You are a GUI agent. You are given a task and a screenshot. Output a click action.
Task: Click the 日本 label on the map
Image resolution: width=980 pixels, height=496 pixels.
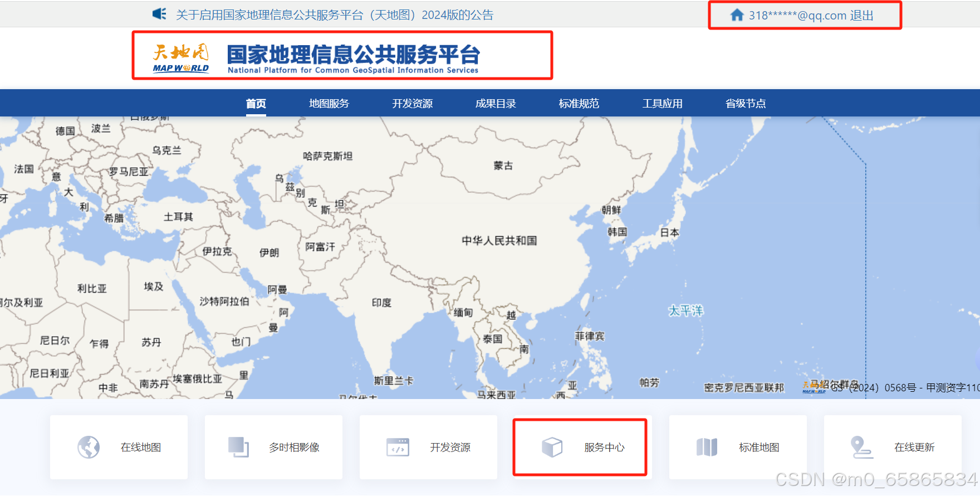(x=670, y=232)
